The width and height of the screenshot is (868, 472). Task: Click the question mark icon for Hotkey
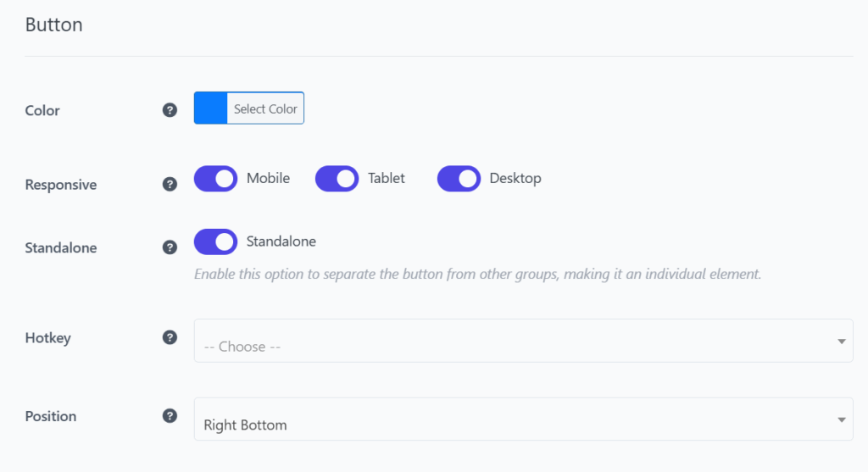coord(170,337)
